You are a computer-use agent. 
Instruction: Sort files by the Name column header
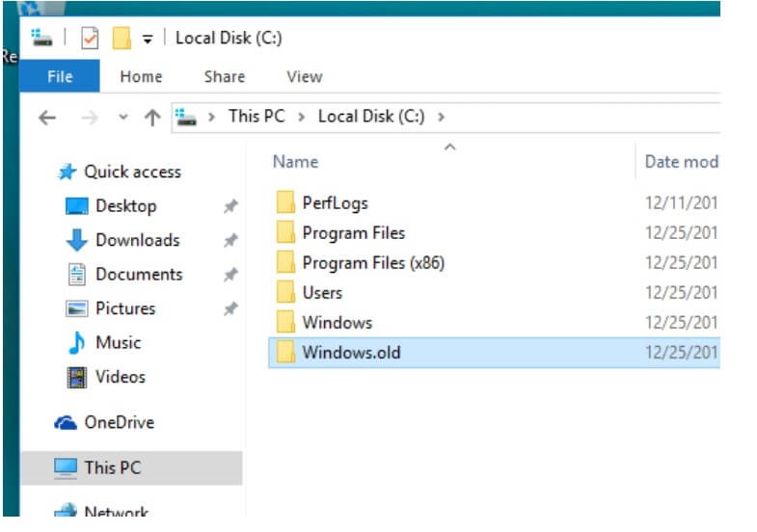295,162
